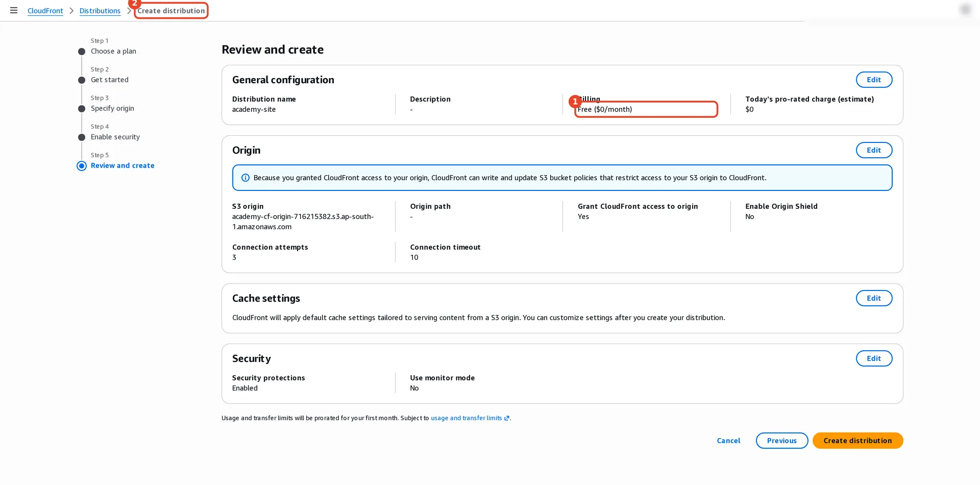Click the external link icon after usage limits
Viewport: 980px width, 485px height.
[x=507, y=418]
